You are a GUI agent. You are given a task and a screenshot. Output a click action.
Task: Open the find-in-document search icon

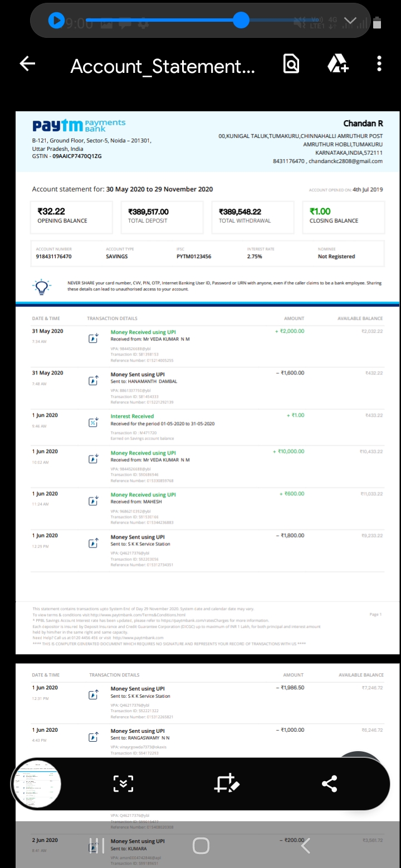[291, 64]
